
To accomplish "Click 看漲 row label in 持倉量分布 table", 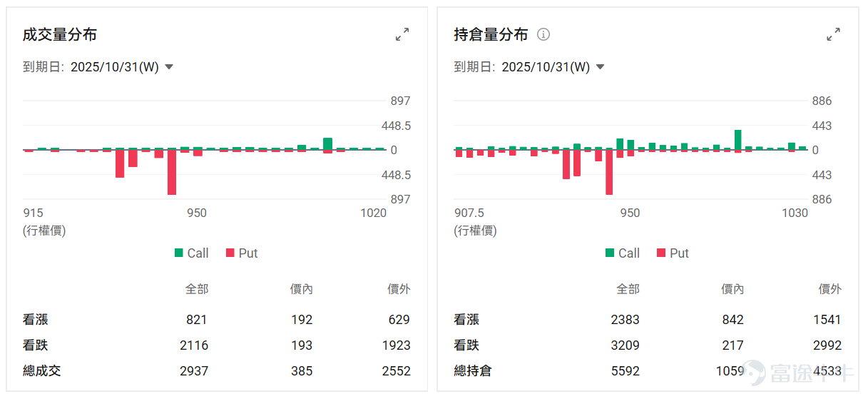I will click(x=466, y=320).
